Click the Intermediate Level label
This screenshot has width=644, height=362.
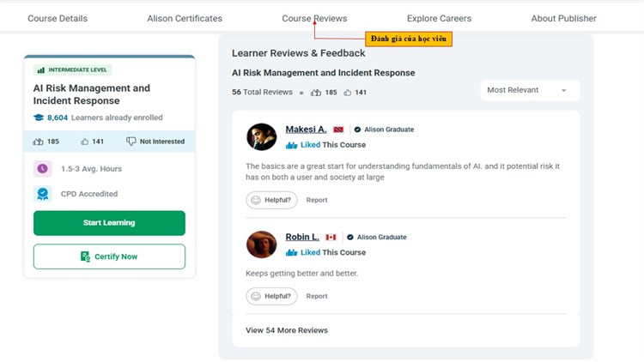[x=77, y=70]
